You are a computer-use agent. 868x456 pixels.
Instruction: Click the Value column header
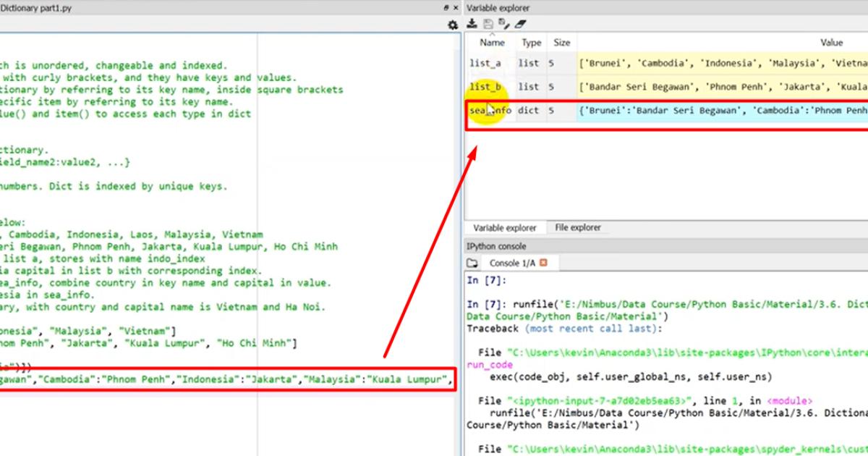pos(830,43)
